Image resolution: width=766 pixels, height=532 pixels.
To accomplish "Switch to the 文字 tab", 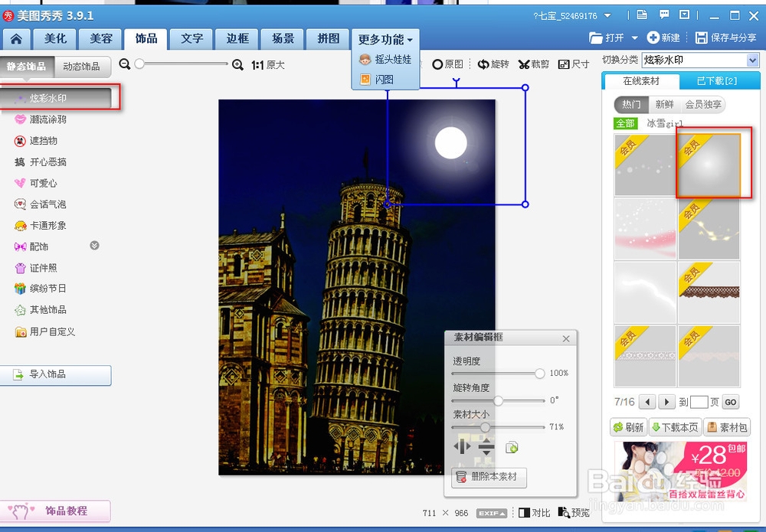I will pyautogui.click(x=192, y=39).
